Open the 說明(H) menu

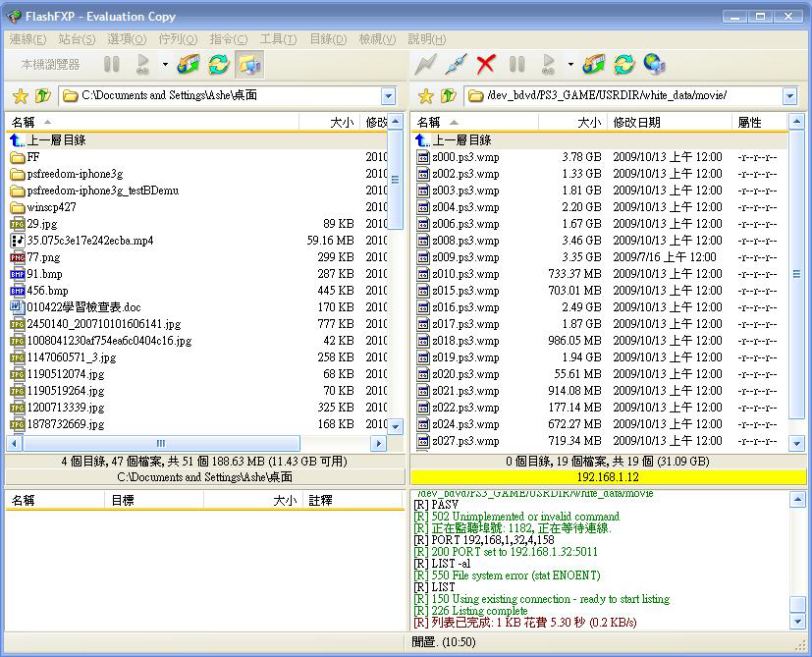click(427, 39)
